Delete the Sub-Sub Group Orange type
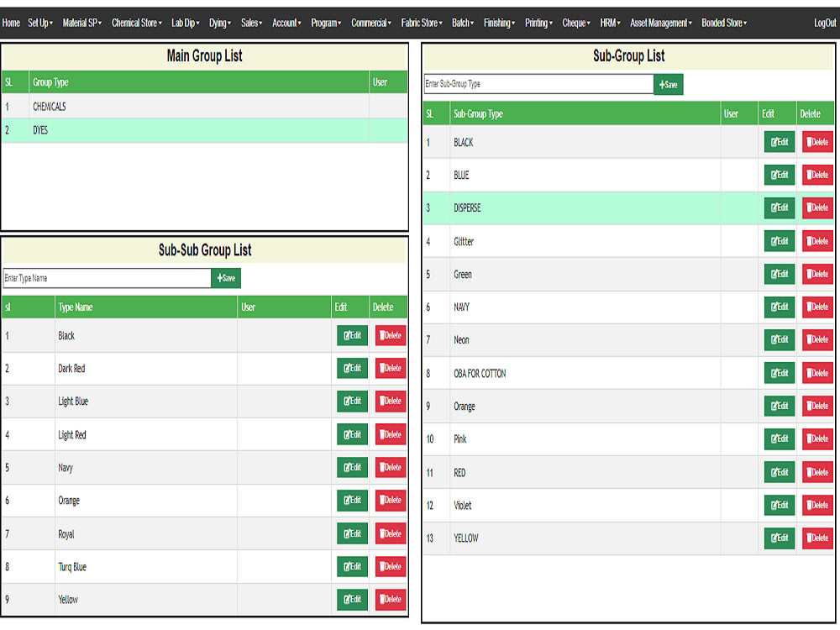Screen dimensions: 840x630 pos(391,500)
